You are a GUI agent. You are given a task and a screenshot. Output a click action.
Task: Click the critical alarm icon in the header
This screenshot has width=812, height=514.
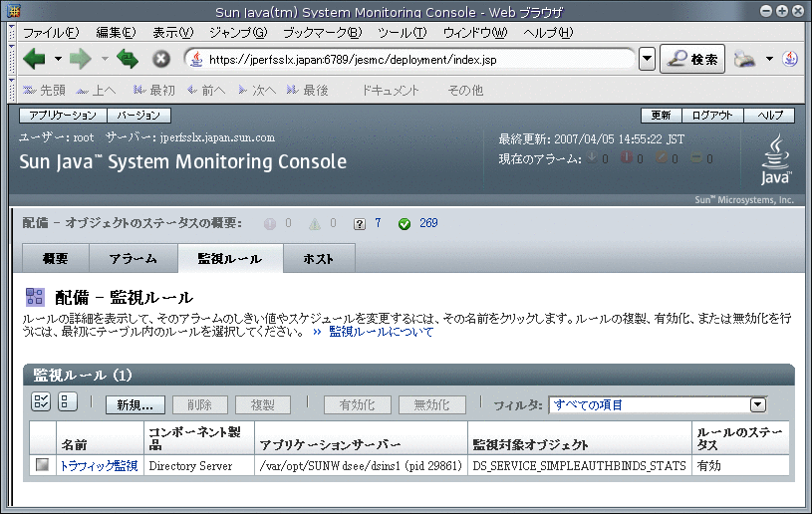pos(627,157)
